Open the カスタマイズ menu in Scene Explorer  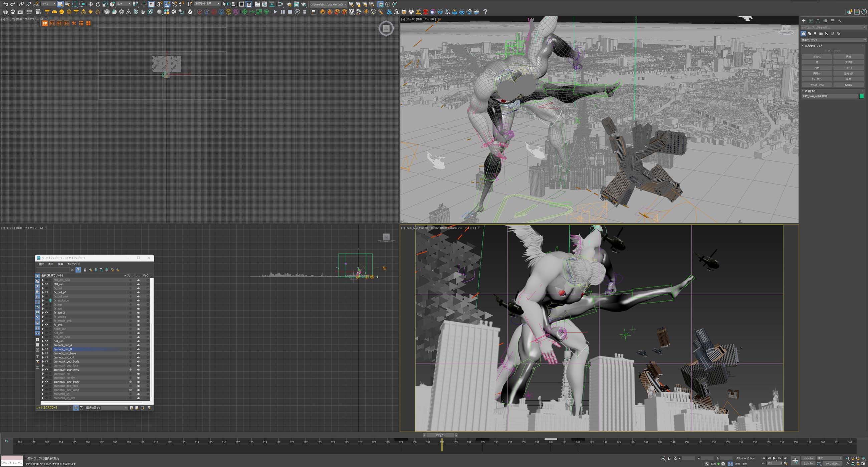73,264
